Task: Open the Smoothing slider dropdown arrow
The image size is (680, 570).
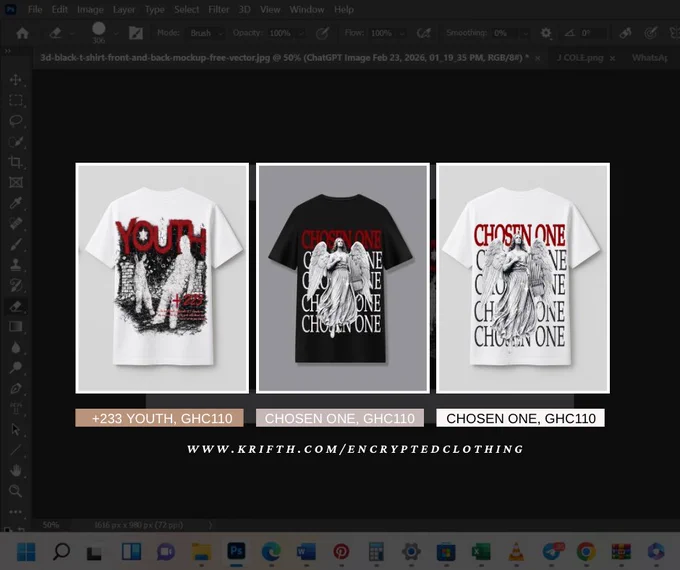Action: pyautogui.click(x=525, y=33)
